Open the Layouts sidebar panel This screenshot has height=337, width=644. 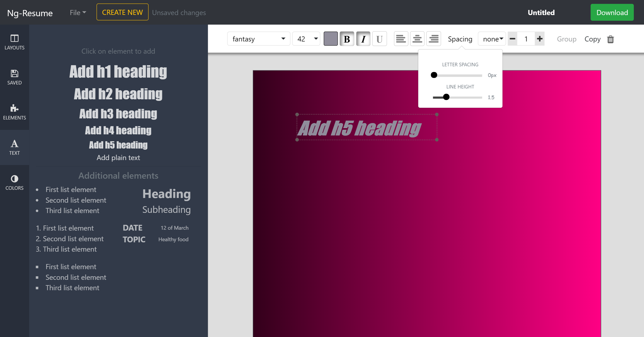14,42
